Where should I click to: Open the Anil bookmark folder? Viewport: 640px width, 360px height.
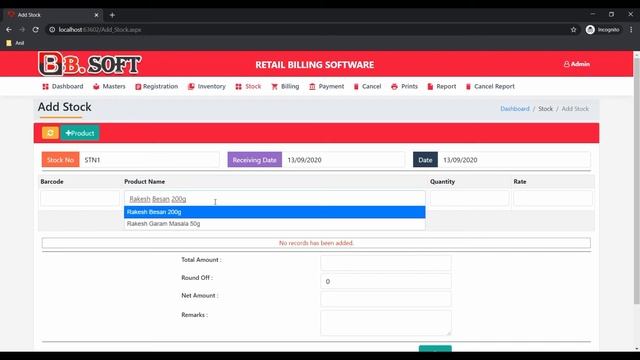(15, 43)
